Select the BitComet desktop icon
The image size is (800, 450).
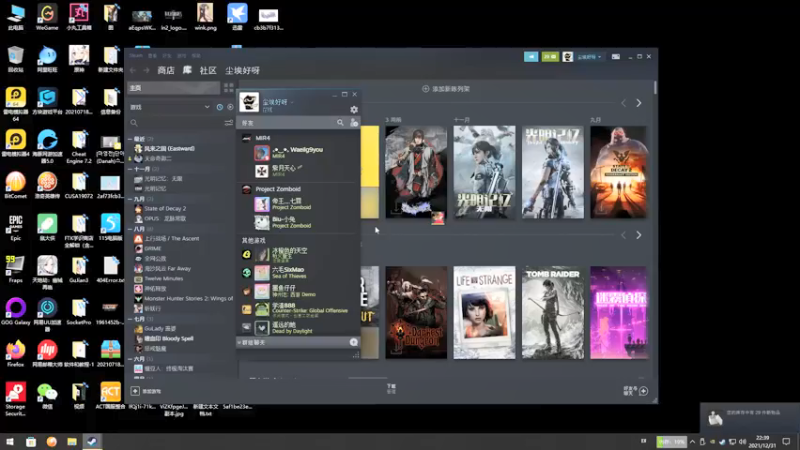point(16,185)
